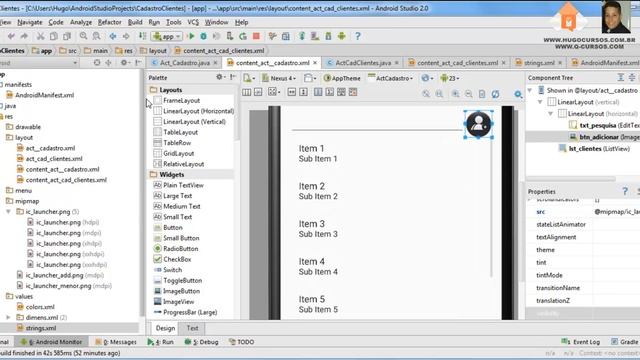Click the AppTheme theme button
Image resolution: width=640 pixels, height=360 pixels.
342,78
